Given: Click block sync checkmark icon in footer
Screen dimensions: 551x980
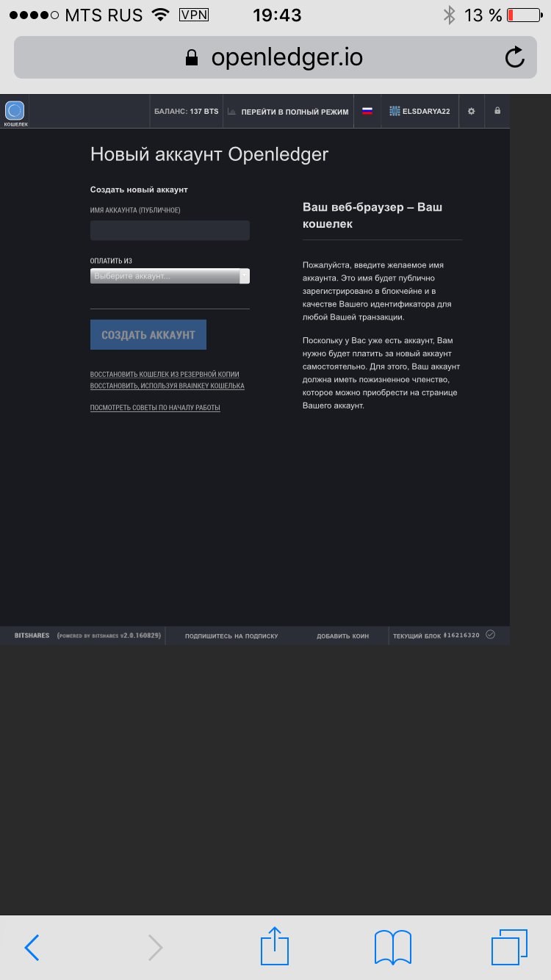Looking at the screenshot, I should click(490, 635).
